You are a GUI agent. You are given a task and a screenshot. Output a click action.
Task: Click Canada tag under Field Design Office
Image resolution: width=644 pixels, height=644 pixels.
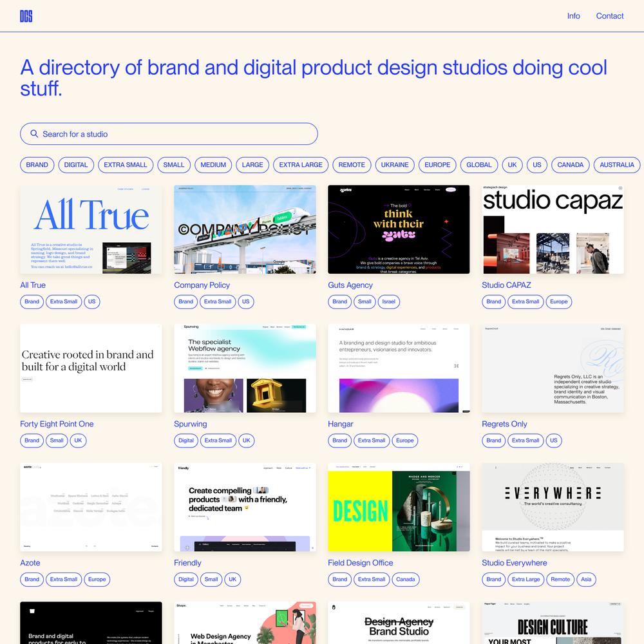click(x=405, y=579)
